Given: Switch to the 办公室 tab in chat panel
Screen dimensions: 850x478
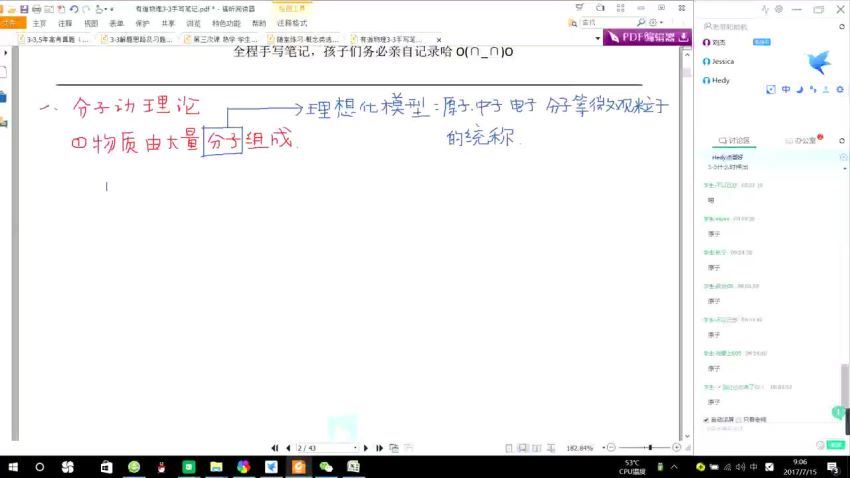Looking at the screenshot, I should (x=801, y=140).
